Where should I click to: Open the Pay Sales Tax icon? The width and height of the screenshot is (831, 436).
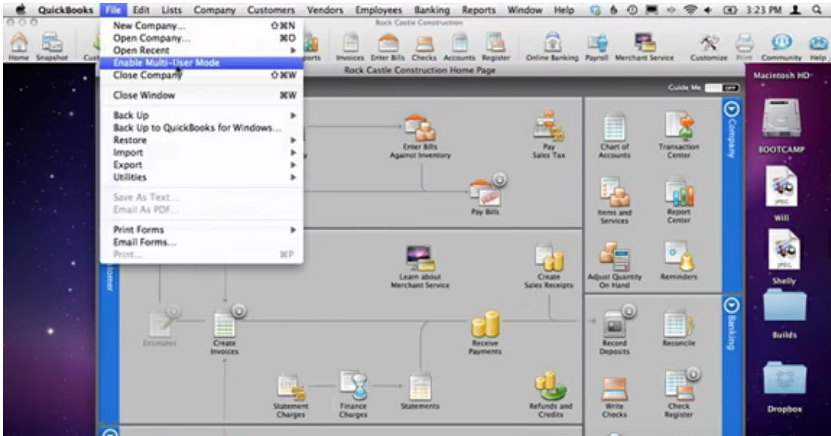[x=549, y=135]
